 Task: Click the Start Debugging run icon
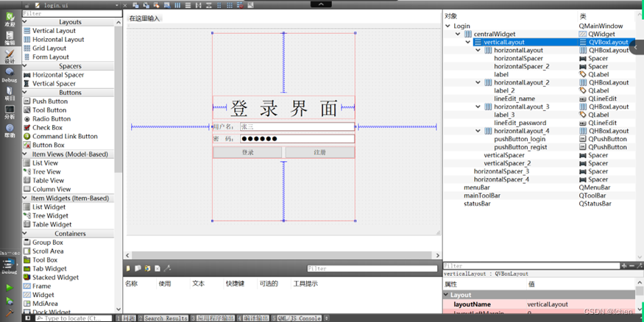click(x=10, y=301)
